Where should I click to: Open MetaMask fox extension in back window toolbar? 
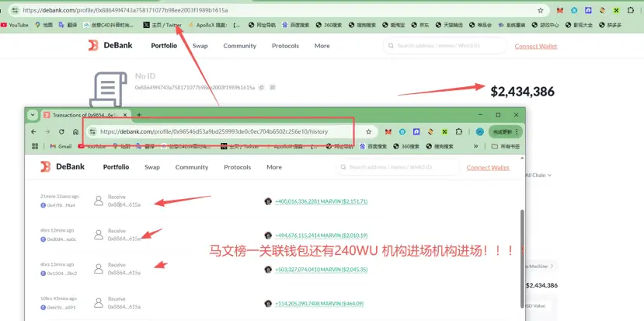[560, 10]
